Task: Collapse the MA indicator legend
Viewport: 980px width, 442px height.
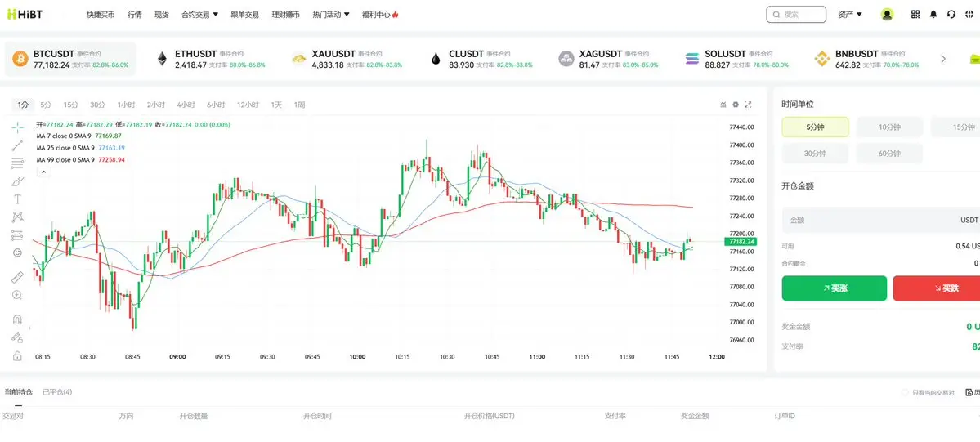Action: [42, 172]
